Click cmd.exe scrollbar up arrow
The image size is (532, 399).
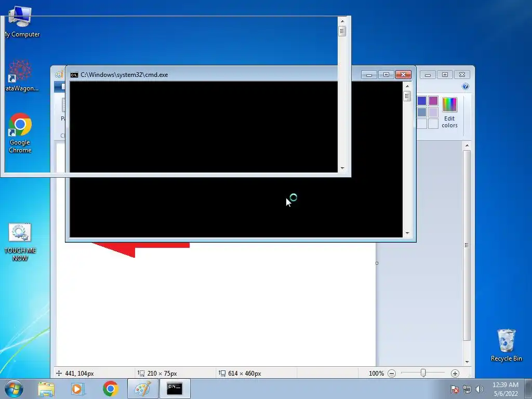(x=407, y=86)
